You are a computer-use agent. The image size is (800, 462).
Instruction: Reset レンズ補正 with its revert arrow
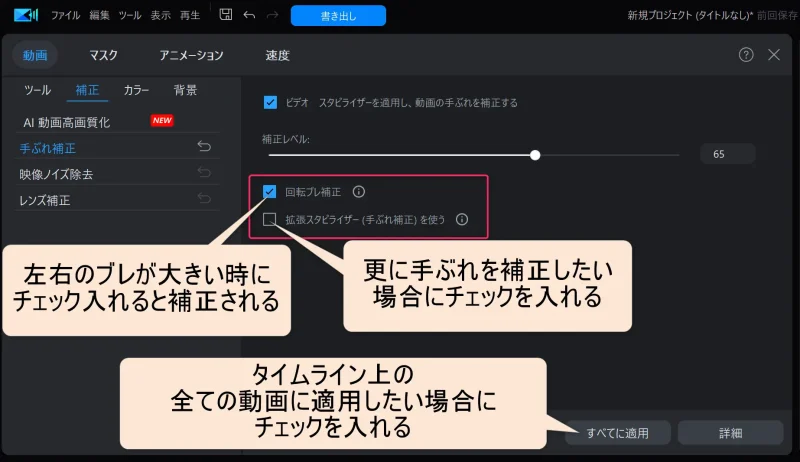click(204, 198)
